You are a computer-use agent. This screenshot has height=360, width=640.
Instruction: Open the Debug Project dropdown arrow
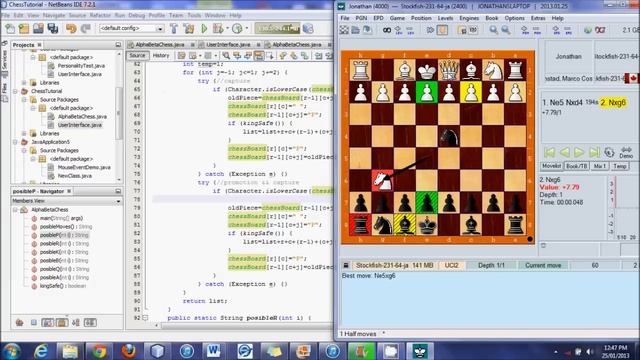[227, 29]
